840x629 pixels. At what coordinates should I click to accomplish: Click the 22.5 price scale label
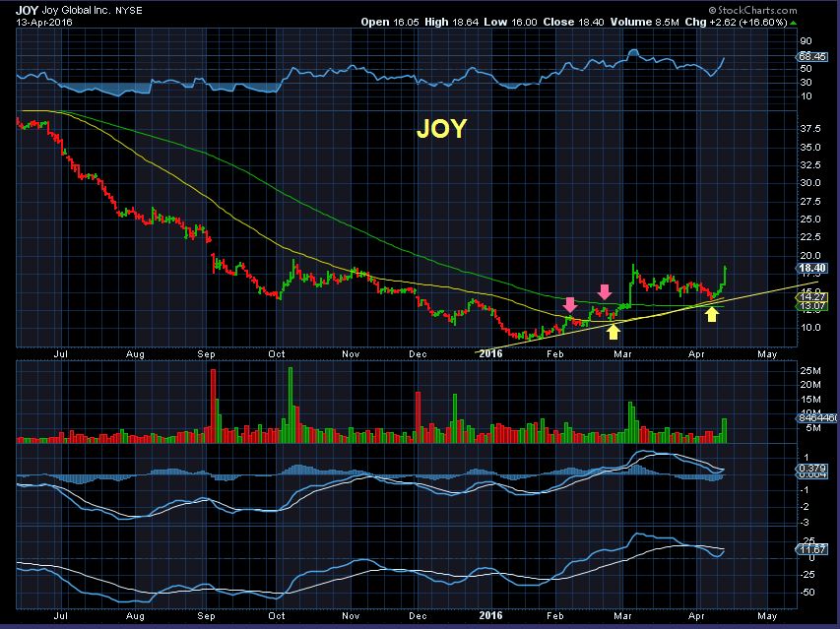[x=810, y=236]
